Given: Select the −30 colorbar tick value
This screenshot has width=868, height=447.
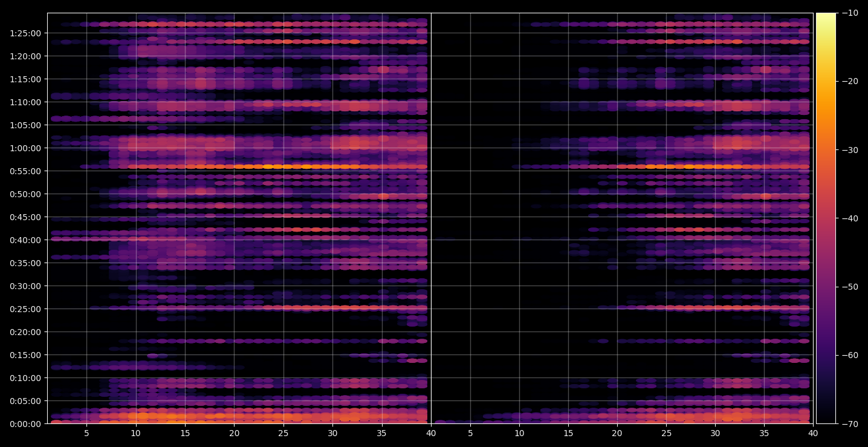Looking at the screenshot, I should (850, 149).
